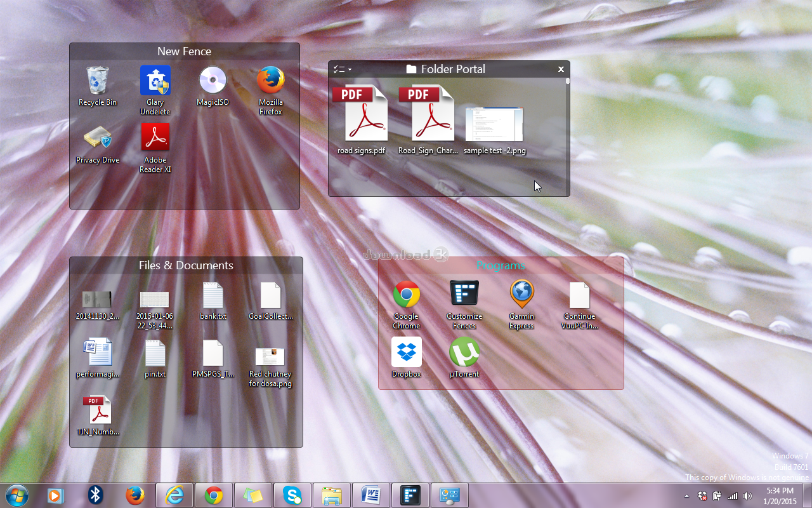Select the Glary Undelete shortcut
Viewport: 812px width, 508px height.
coord(155,90)
